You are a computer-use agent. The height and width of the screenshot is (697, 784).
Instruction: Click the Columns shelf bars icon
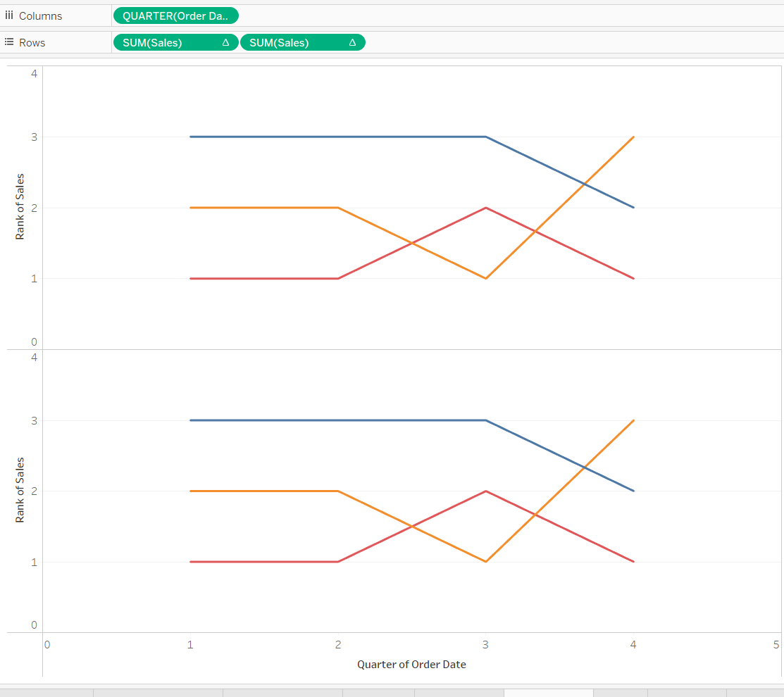point(9,15)
